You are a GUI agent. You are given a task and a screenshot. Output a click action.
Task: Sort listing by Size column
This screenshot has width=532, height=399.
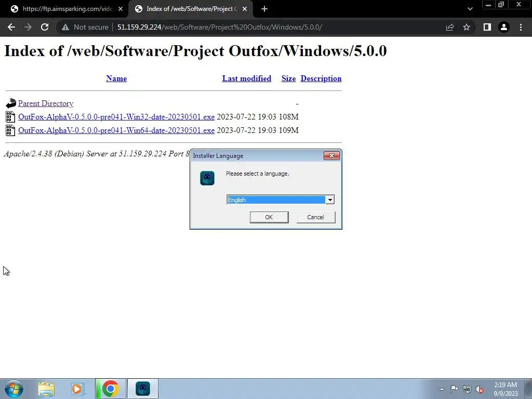(x=288, y=78)
